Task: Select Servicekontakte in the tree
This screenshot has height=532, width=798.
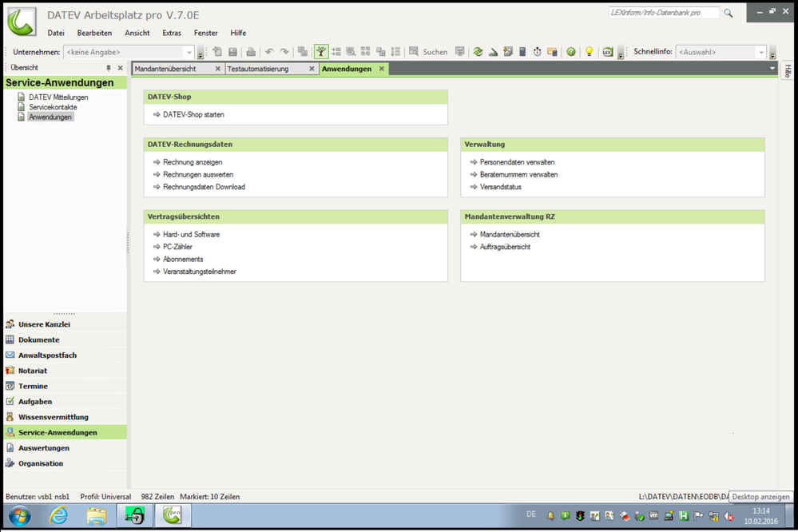Action: [53, 107]
